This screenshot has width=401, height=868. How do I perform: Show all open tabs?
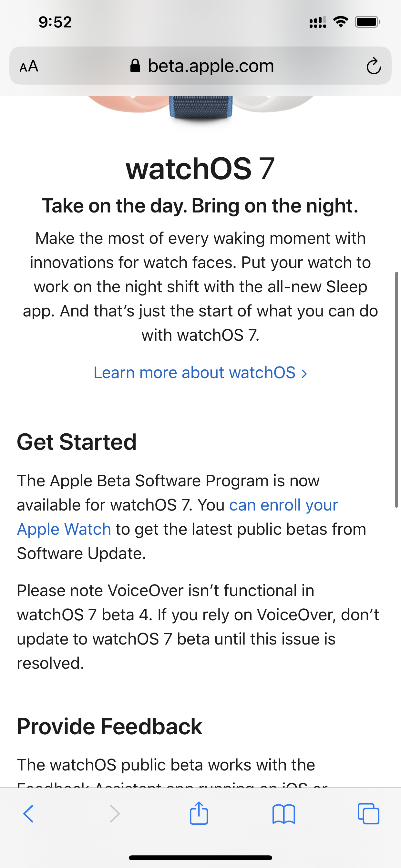pyautogui.click(x=368, y=814)
